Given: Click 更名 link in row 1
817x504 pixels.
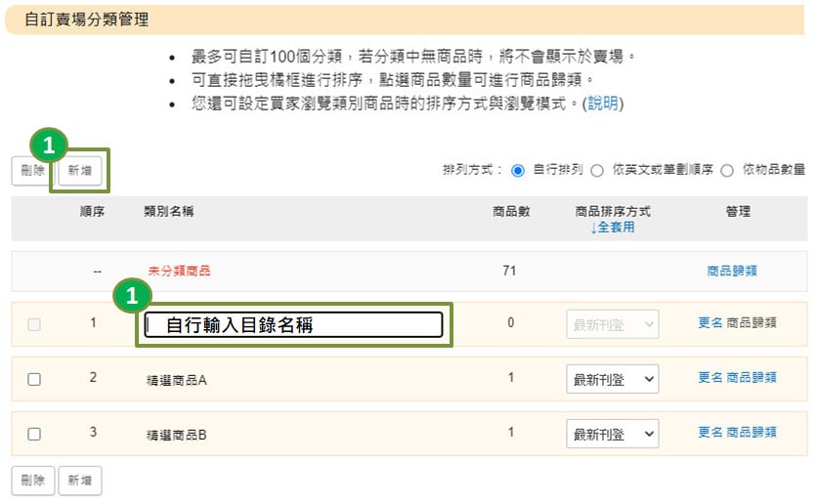Looking at the screenshot, I should pyautogui.click(x=710, y=322).
